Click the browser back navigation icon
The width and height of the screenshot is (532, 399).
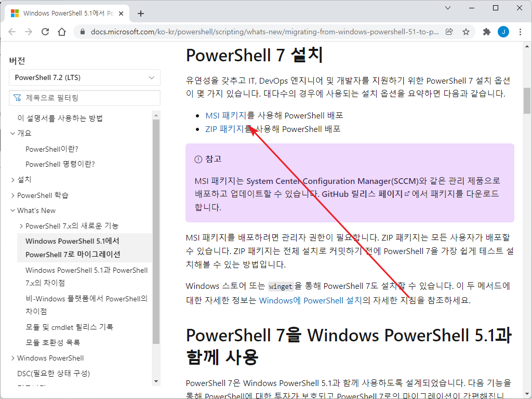12,31
